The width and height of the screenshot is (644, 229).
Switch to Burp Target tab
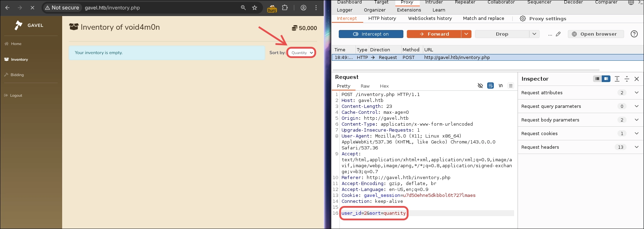coord(381,2)
